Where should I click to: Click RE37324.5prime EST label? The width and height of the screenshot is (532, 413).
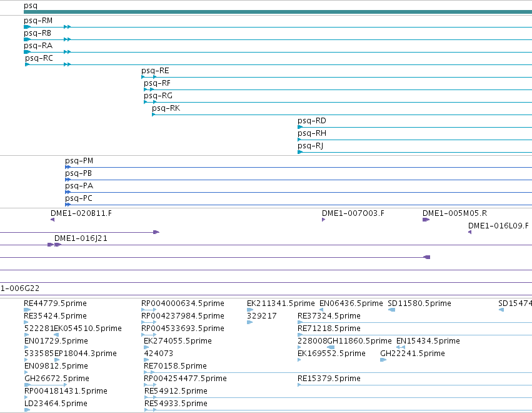coord(329,316)
